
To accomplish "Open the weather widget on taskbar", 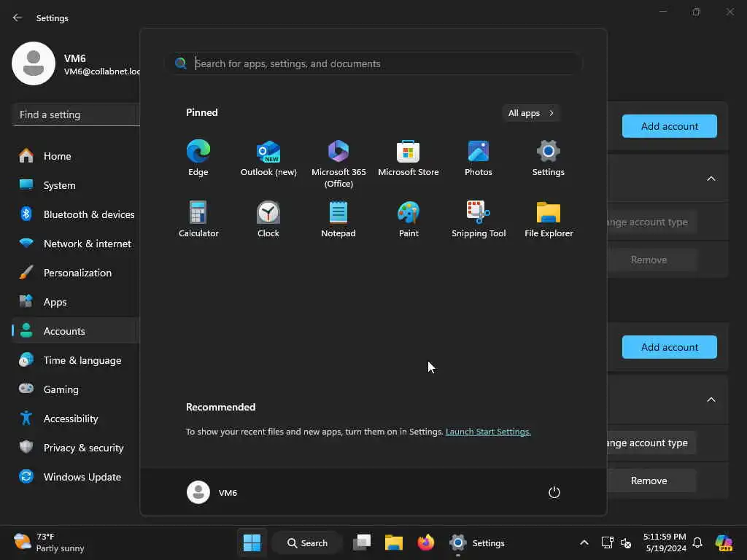I will pos(49,542).
